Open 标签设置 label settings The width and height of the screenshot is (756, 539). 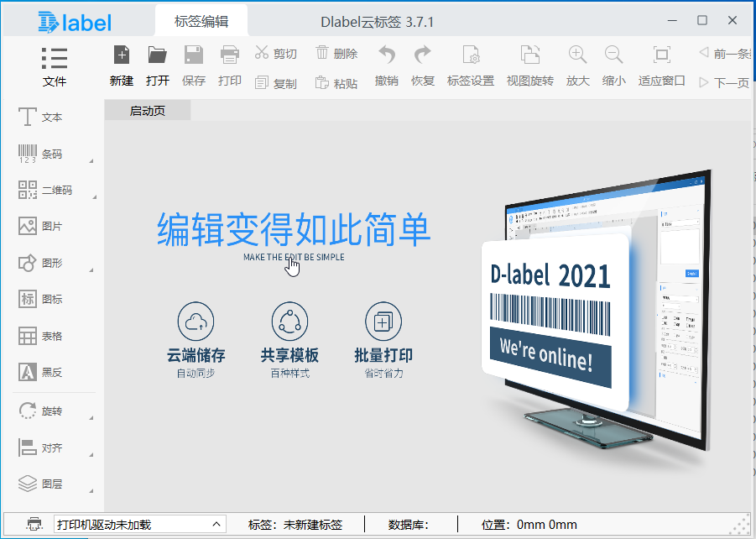(471, 66)
